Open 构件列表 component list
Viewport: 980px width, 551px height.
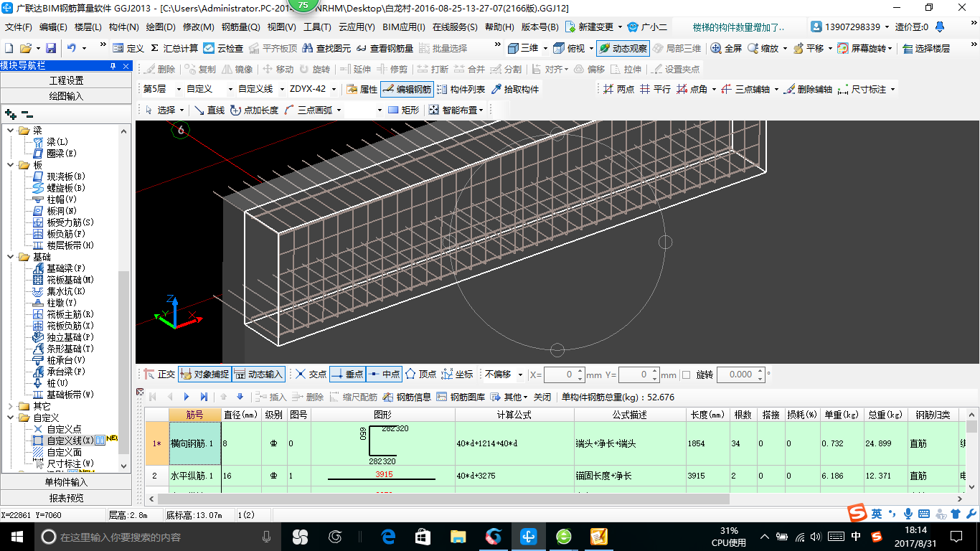pos(461,90)
